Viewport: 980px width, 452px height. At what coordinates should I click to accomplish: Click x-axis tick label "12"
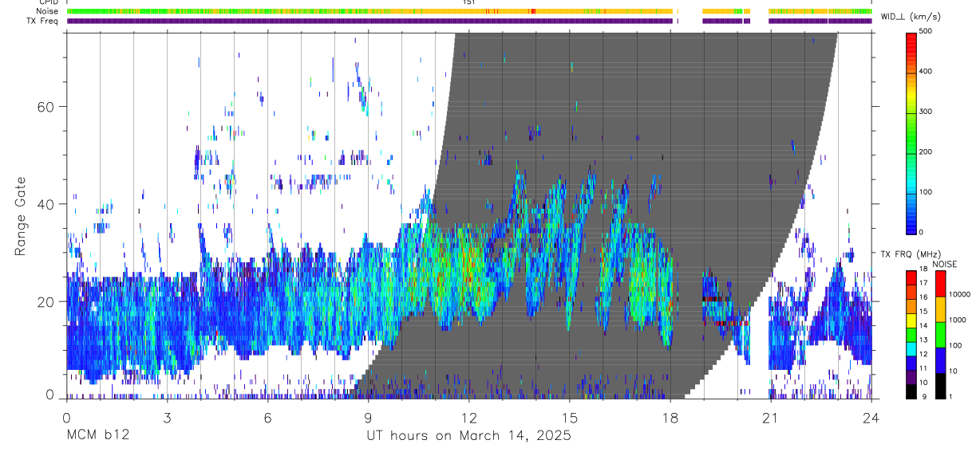468,417
